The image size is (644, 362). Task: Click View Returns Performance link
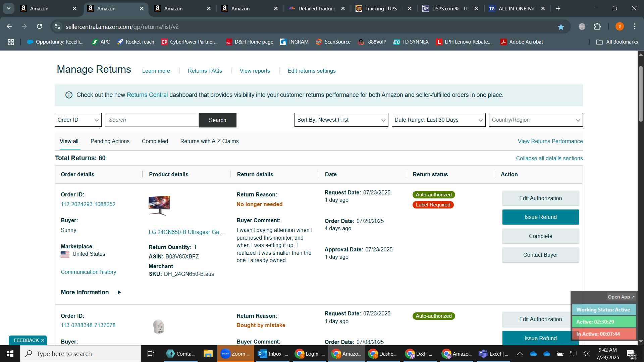click(550, 141)
